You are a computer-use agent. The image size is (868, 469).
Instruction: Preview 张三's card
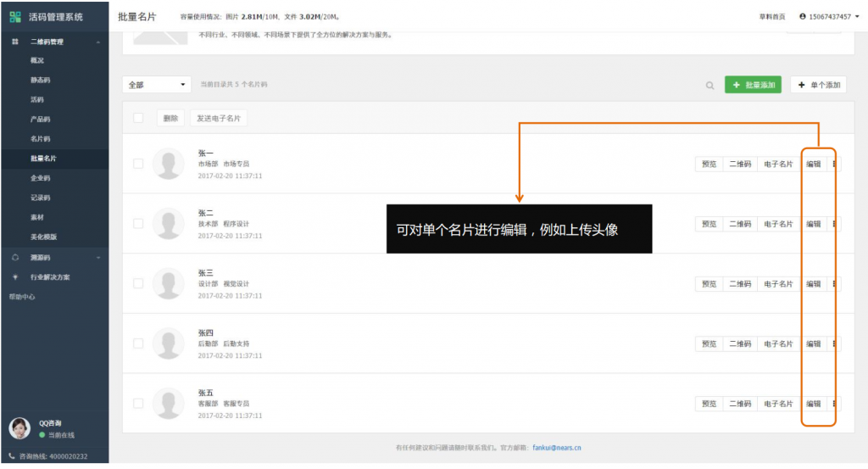(709, 283)
